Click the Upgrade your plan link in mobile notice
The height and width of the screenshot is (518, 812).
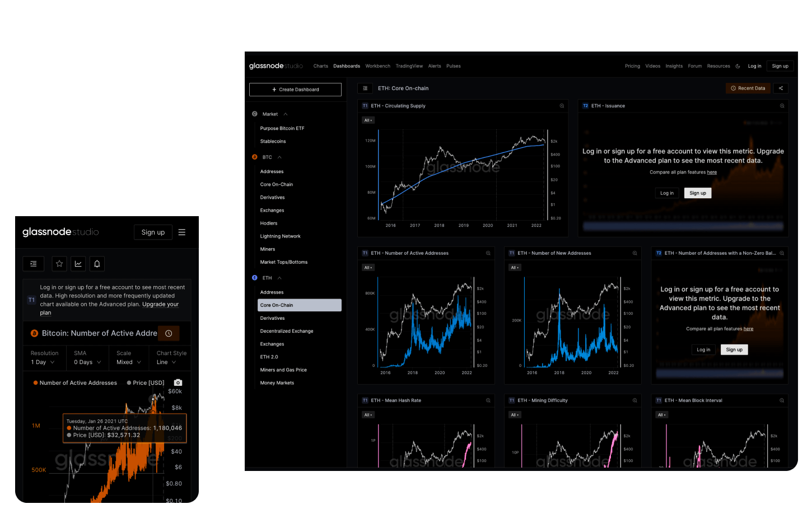109,309
